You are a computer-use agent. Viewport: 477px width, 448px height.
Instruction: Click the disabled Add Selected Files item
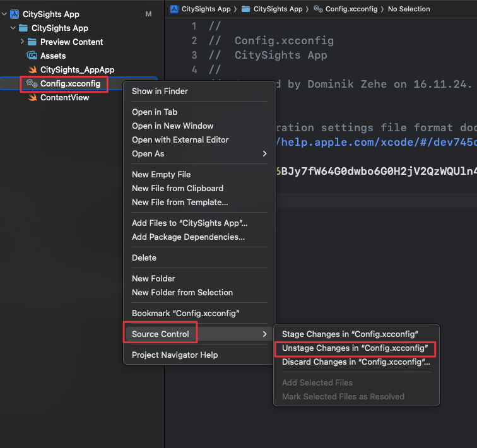356,382
